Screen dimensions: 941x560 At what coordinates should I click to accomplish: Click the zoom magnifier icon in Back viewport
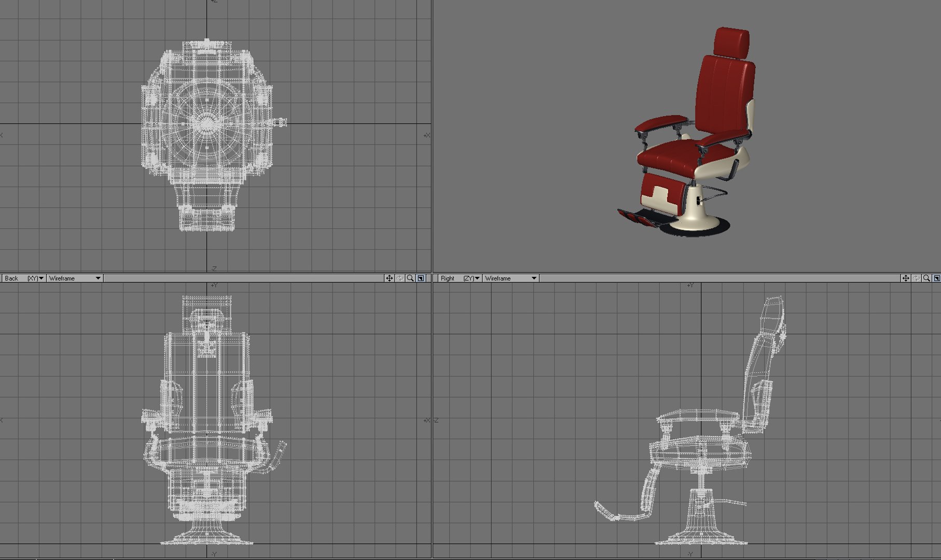pyautogui.click(x=410, y=278)
